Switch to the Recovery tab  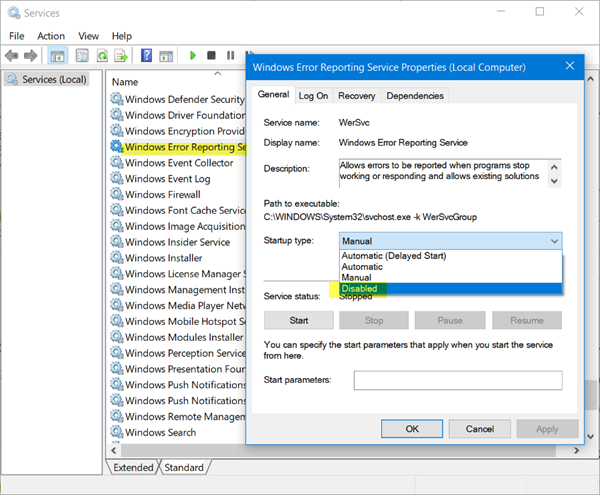356,96
